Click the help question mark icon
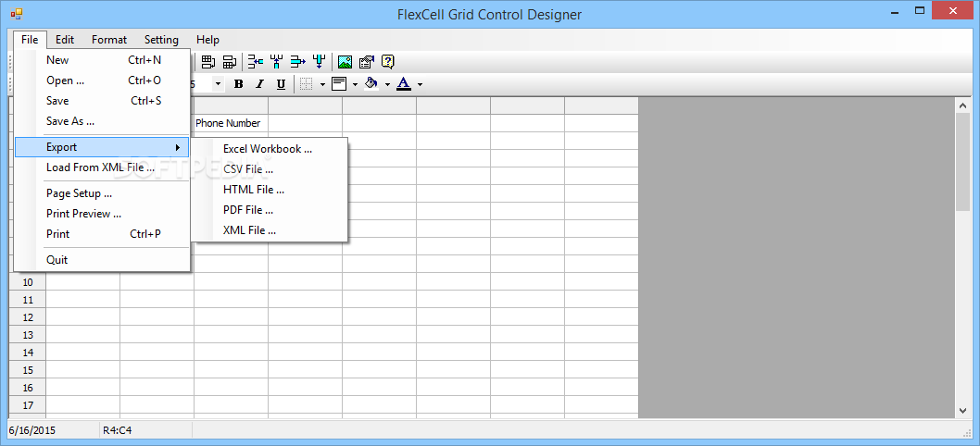This screenshot has height=446, width=980. pyautogui.click(x=388, y=62)
